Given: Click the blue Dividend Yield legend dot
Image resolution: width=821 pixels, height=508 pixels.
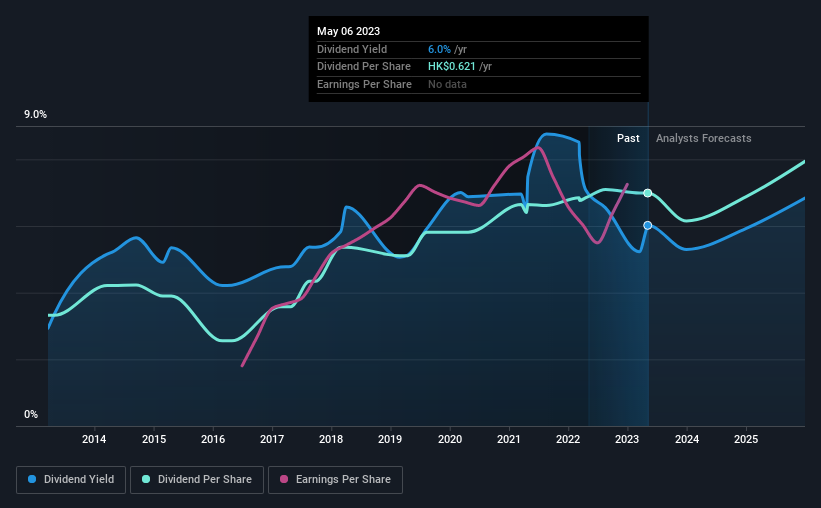Looking at the screenshot, I should 32,479.
